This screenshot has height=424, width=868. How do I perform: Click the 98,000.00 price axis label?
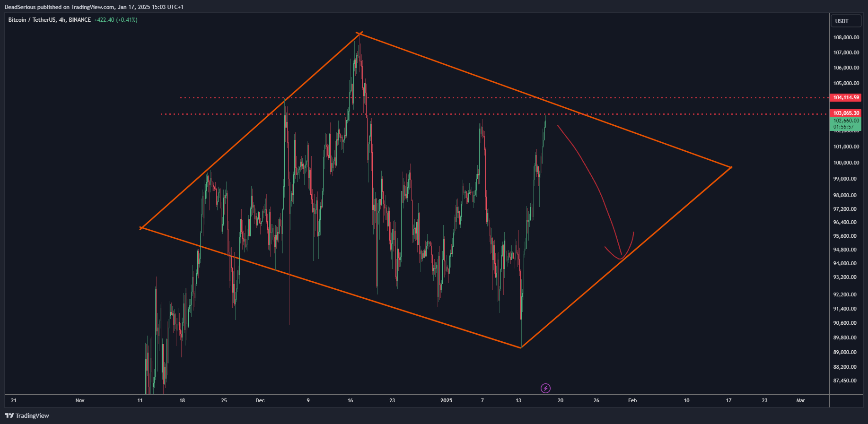(x=845, y=195)
